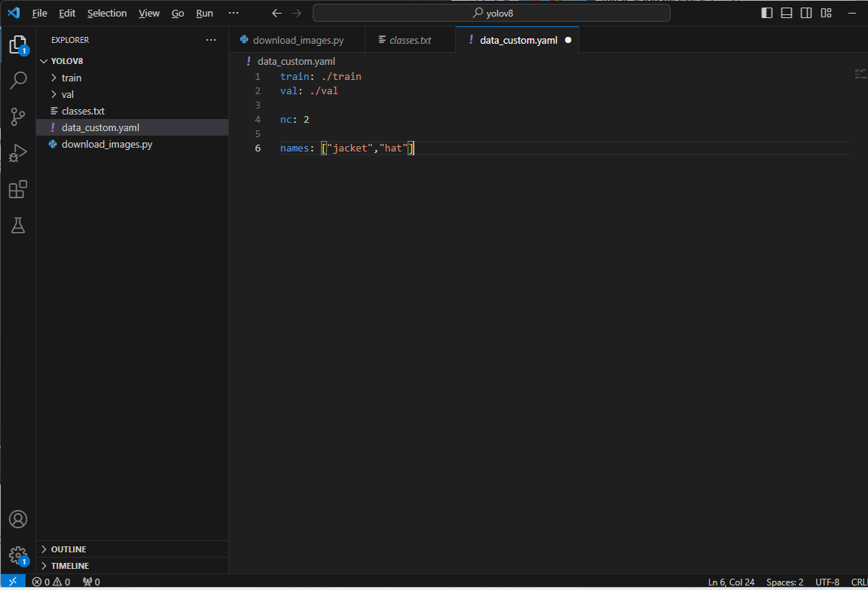This screenshot has width=868, height=590.
Task: Toggle the bottom panel layout icon
Action: pos(787,13)
